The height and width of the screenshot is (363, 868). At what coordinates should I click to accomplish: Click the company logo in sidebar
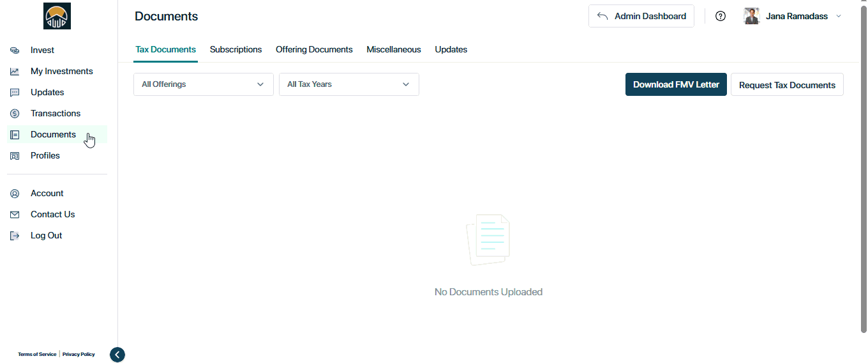[57, 16]
